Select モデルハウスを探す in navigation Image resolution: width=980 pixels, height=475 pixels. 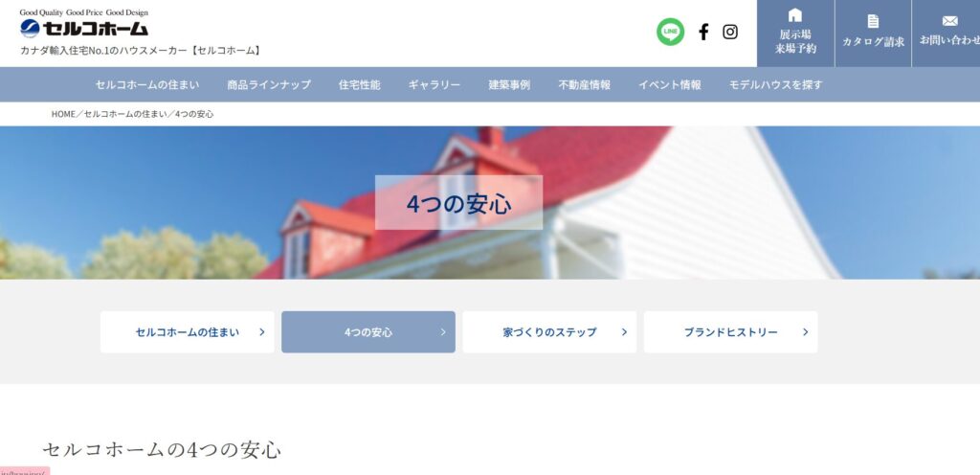click(775, 85)
